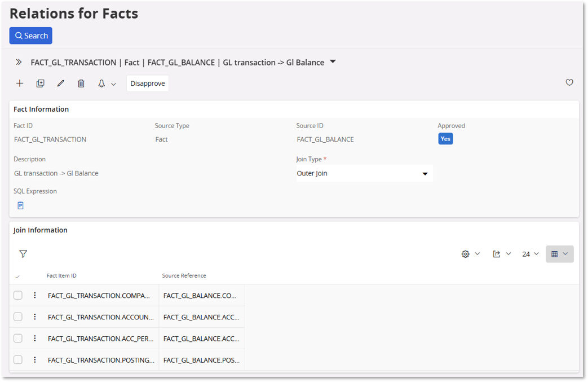Click the Join Information section header
This screenshot has width=588, height=382.
coord(41,230)
